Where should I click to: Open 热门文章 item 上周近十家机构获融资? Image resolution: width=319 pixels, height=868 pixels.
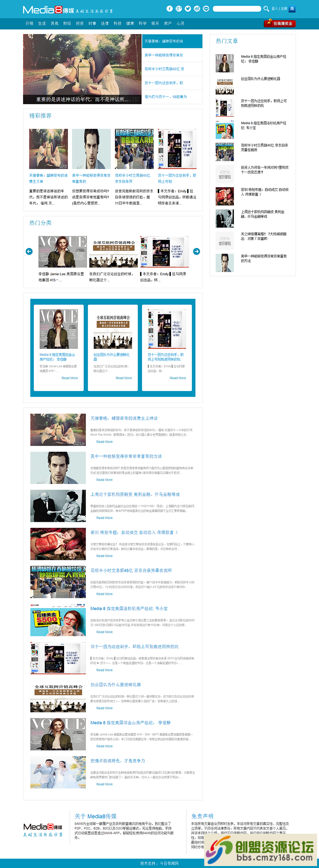coord(263,214)
